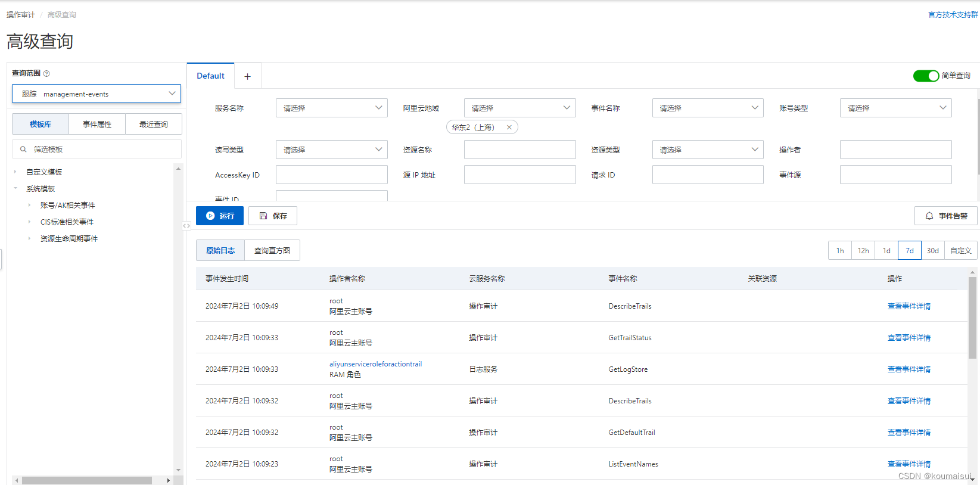
Task: Expand CIS标准相关事件 templates
Action: [x=30, y=222]
